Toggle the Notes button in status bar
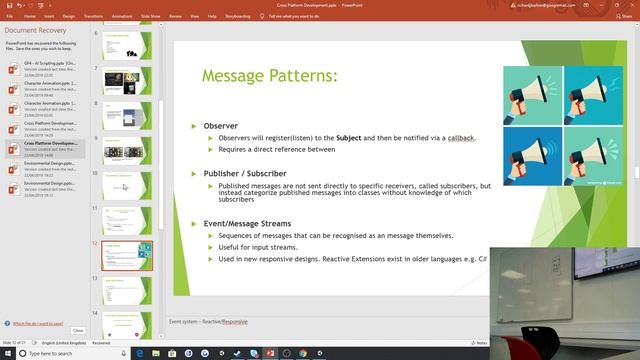 (479, 343)
